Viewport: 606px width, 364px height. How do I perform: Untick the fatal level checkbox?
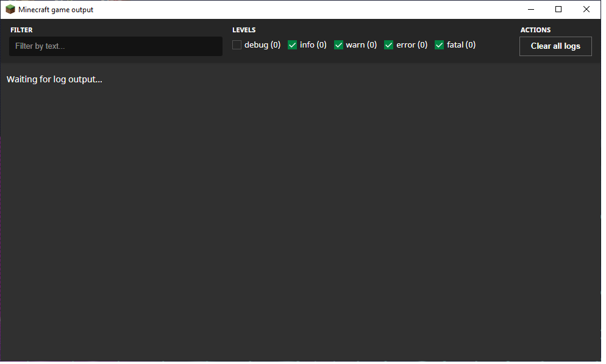pos(439,45)
